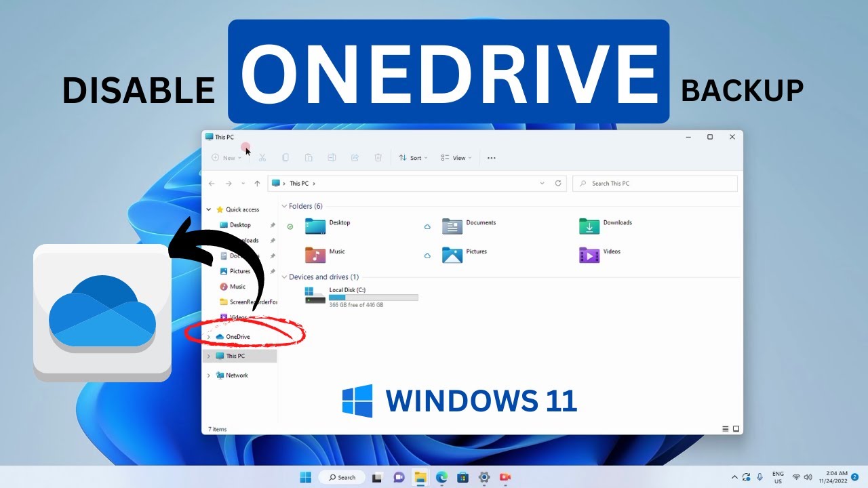Open recent locations dropdown beside navigation arrows

(243, 183)
